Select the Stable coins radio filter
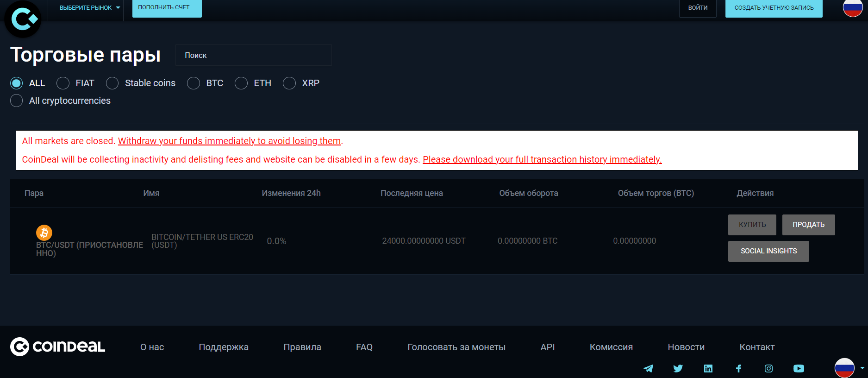 point(112,83)
